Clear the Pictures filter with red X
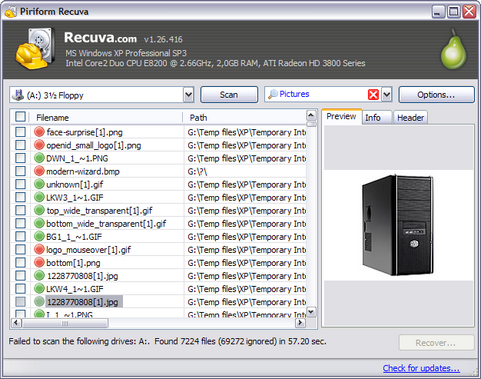 373,95
